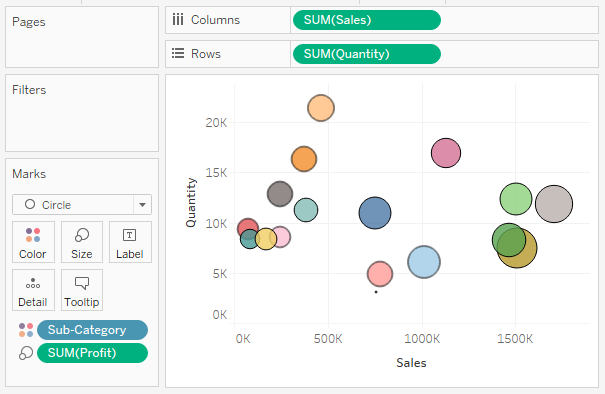Click the light orange topmost circle
This screenshot has width=605, height=394.
point(321,108)
